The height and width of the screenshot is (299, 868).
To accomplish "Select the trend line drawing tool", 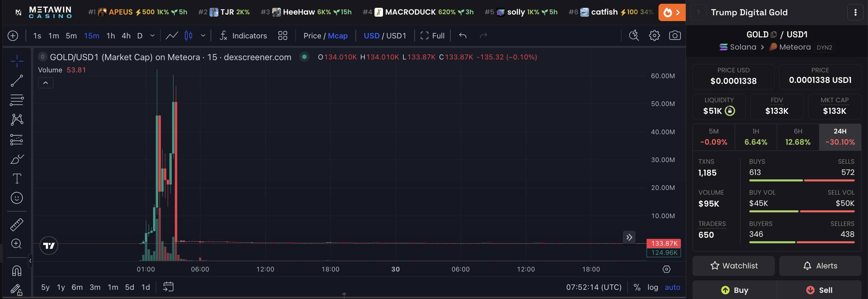I will (x=17, y=81).
